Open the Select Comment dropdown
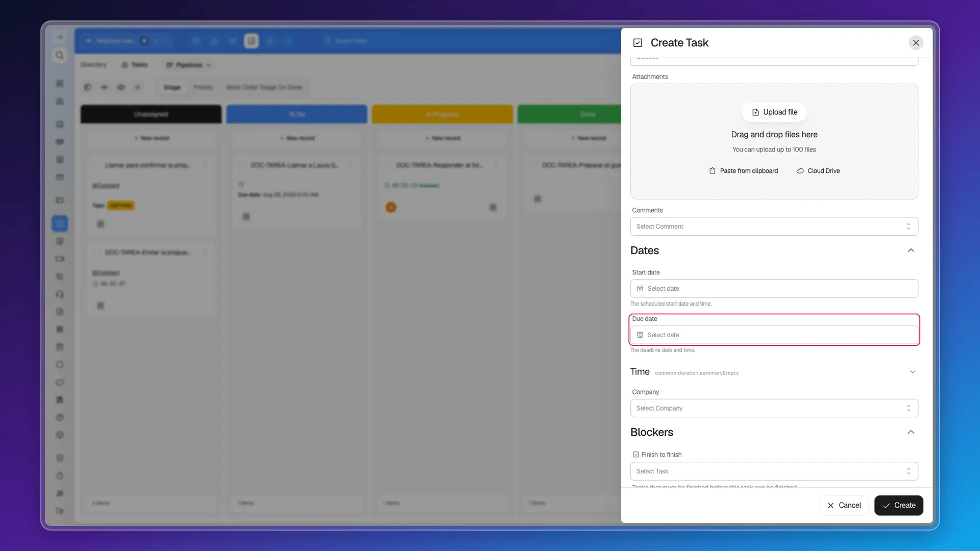The height and width of the screenshot is (551, 980). (774, 227)
